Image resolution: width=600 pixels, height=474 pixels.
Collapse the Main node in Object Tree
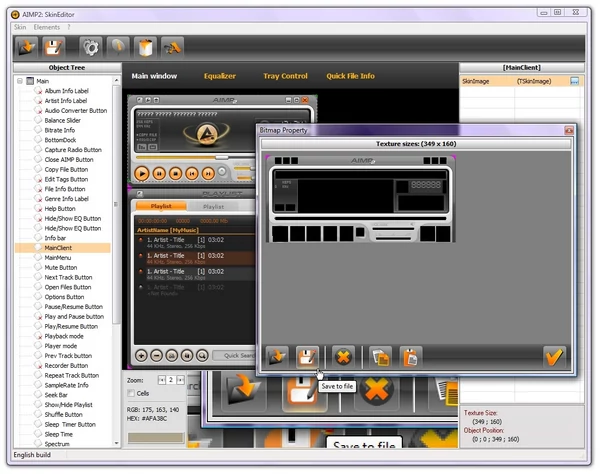pyautogui.click(x=20, y=81)
